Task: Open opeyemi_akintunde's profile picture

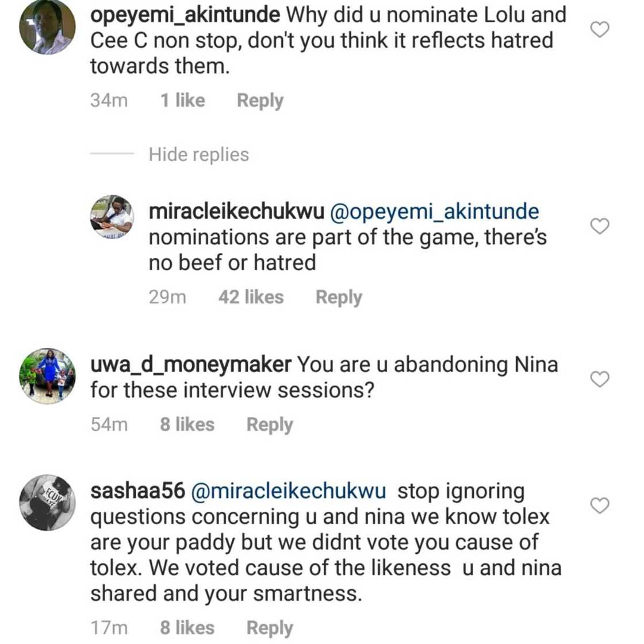Action: coord(48,27)
